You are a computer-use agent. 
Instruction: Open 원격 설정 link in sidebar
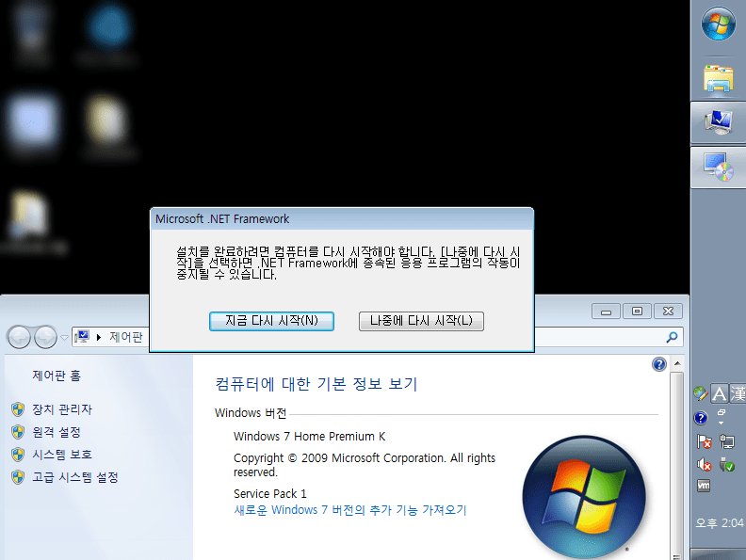tap(57, 432)
